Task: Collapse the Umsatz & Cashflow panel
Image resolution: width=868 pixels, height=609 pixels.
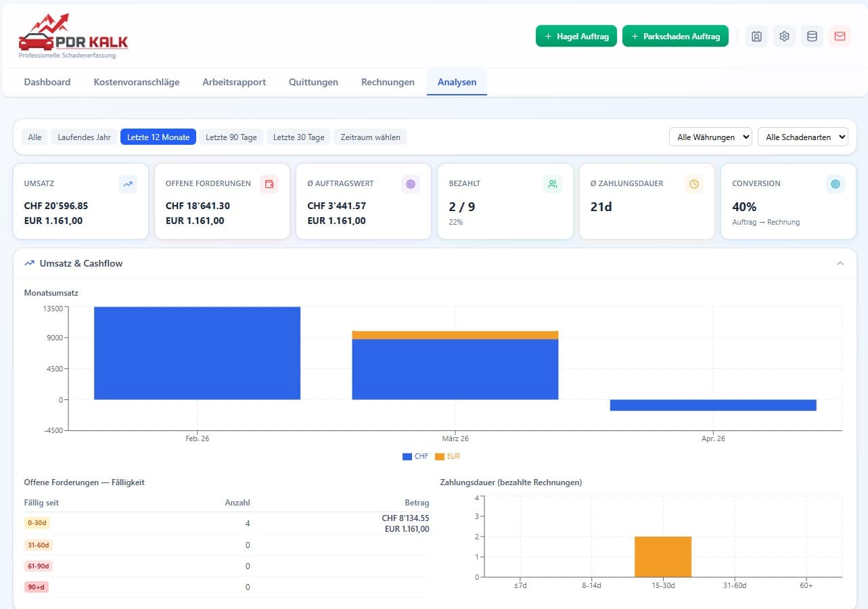Action: point(840,263)
